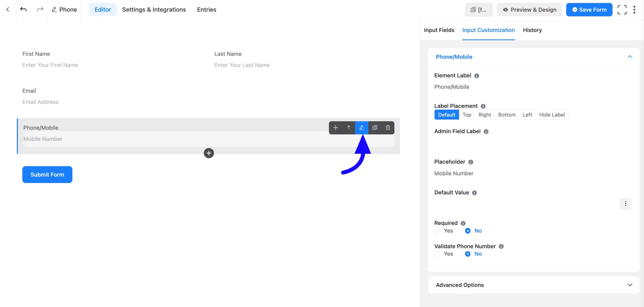
Task: Click the redo arrow icon in the top bar
Action: 40,9
